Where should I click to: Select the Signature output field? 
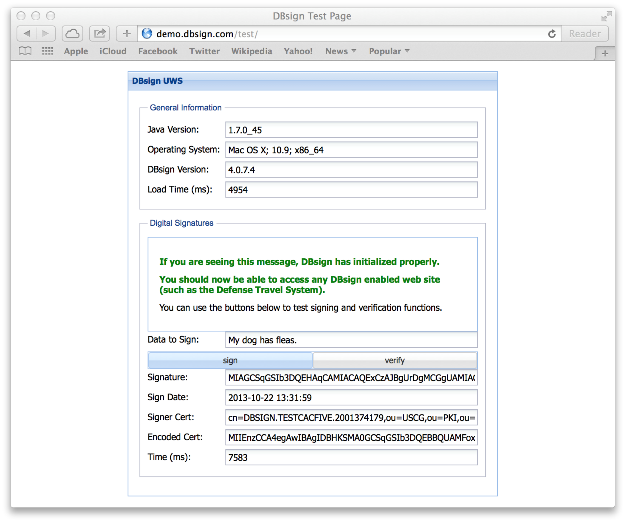tap(351, 378)
